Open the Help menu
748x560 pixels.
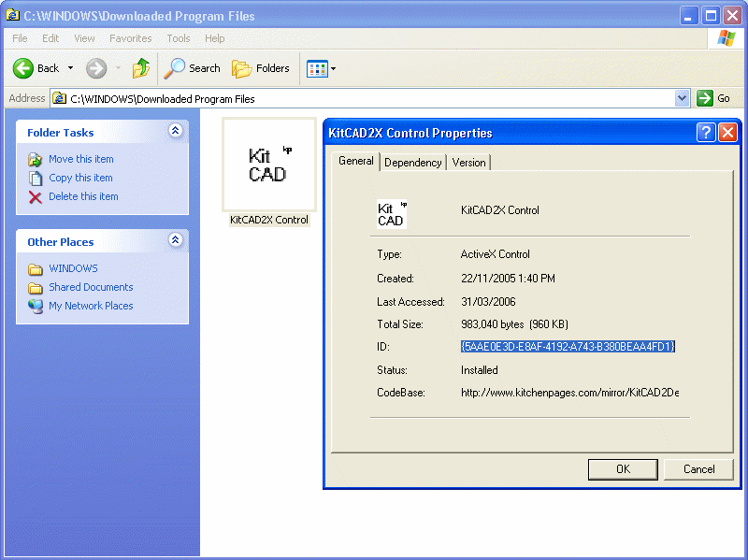215,38
